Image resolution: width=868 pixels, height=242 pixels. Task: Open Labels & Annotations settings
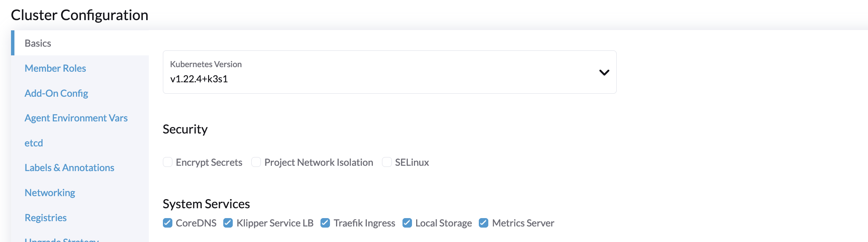(69, 168)
